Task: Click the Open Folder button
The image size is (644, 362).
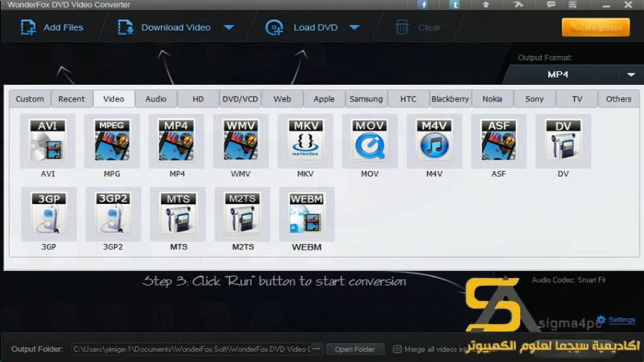Action: click(x=355, y=349)
